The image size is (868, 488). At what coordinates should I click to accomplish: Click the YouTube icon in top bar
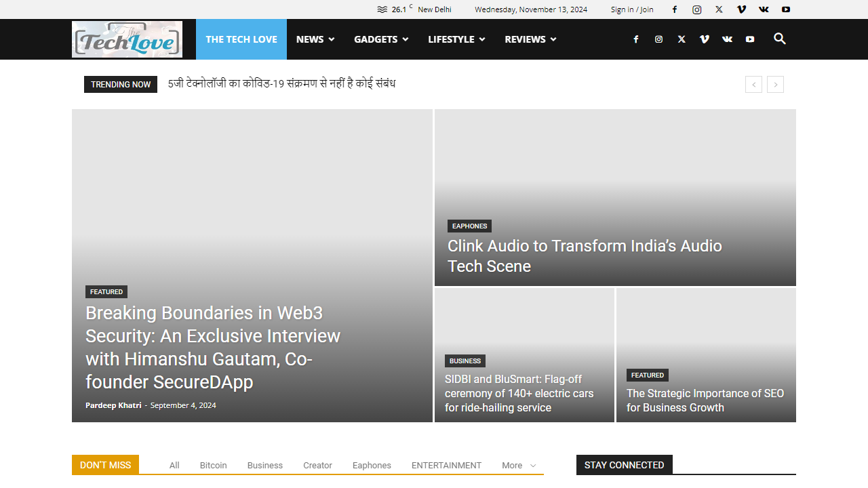pyautogui.click(x=786, y=9)
